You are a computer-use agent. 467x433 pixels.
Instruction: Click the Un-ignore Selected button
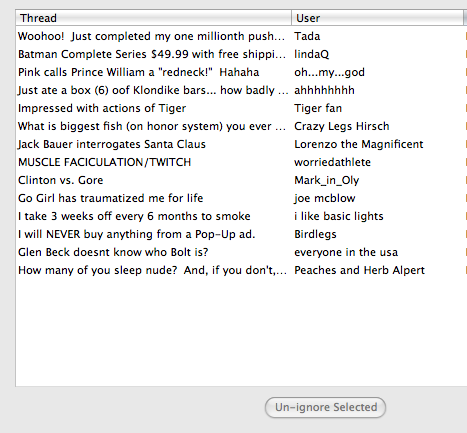pyautogui.click(x=325, y=407)
